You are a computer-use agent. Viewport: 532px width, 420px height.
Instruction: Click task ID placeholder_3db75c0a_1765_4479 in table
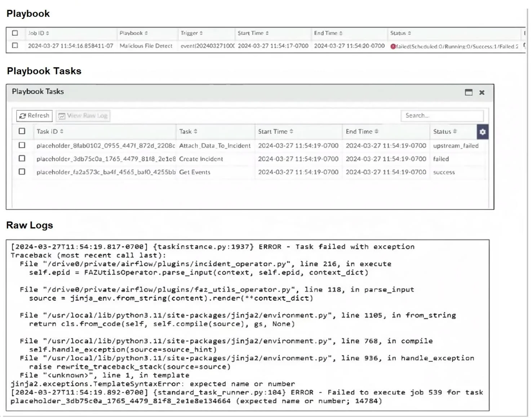point(106,159)
